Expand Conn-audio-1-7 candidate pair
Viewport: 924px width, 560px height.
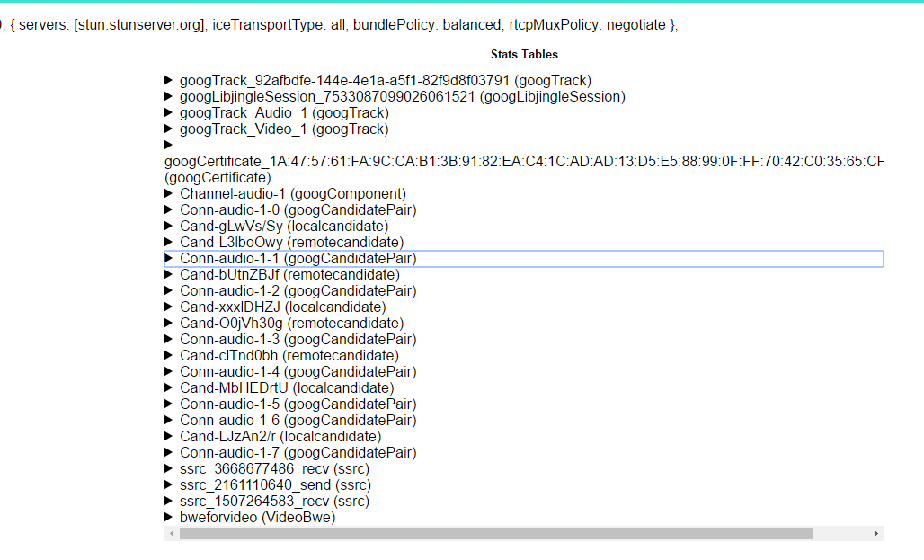tap(168, 452)
